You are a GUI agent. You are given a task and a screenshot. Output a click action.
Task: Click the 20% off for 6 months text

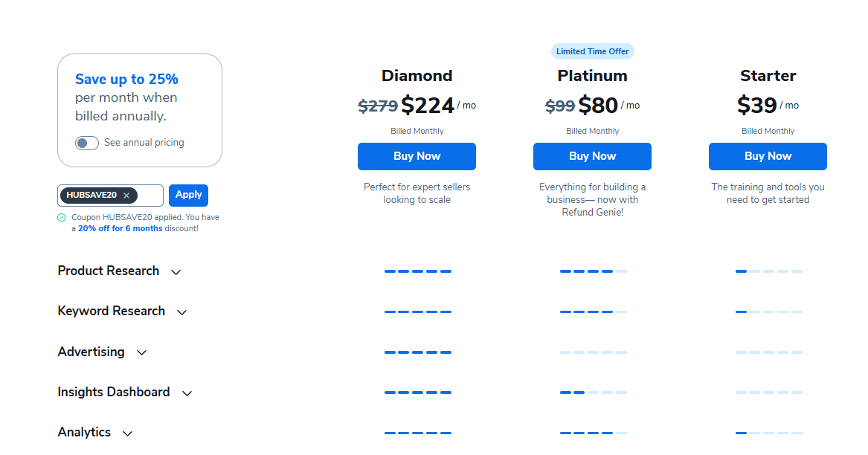(x=120, y=228)
